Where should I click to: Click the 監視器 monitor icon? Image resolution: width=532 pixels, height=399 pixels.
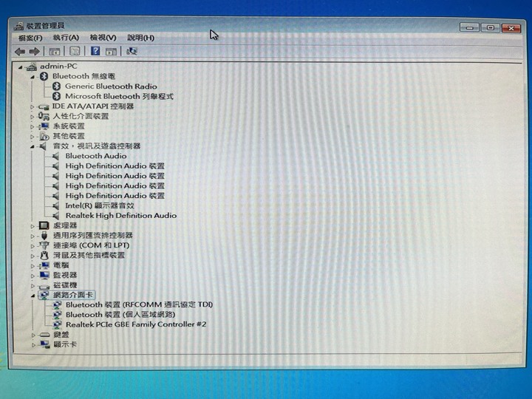coord(44,275)
